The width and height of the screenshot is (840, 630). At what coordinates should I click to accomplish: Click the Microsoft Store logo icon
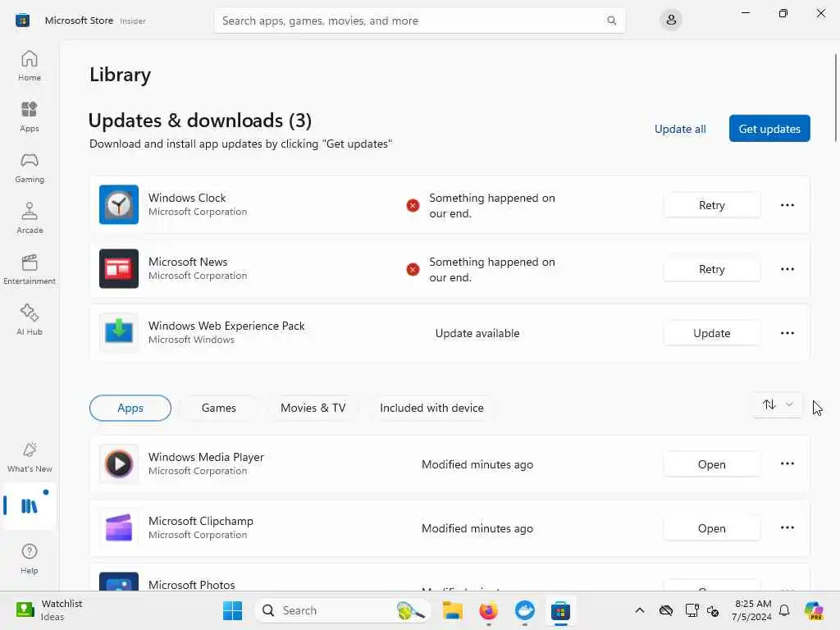click(22, 21)
